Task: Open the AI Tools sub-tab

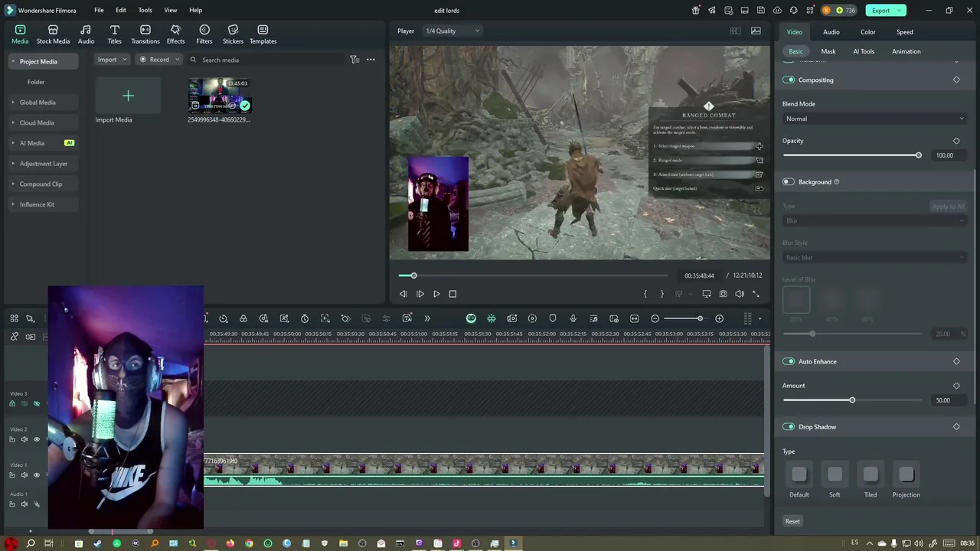Action: 864,51
